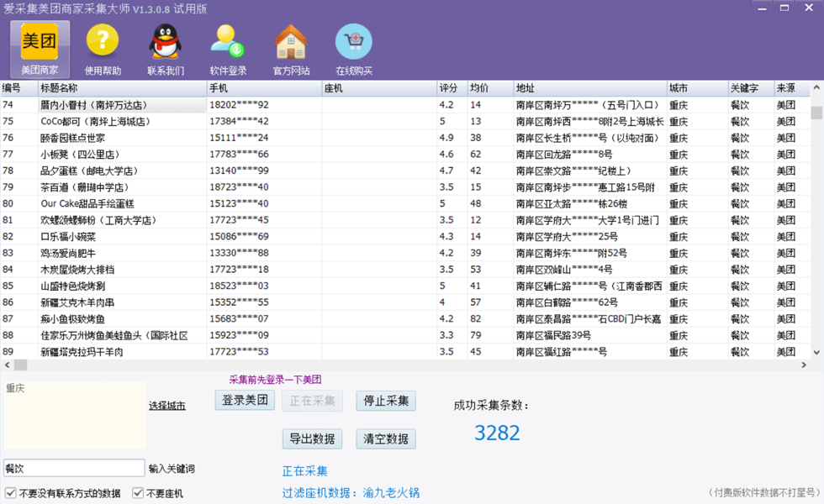This screenshot has width=824, height=504.
Task: Click phone number 15683****07
Action: pyautogui.click(x=239, y=318)
